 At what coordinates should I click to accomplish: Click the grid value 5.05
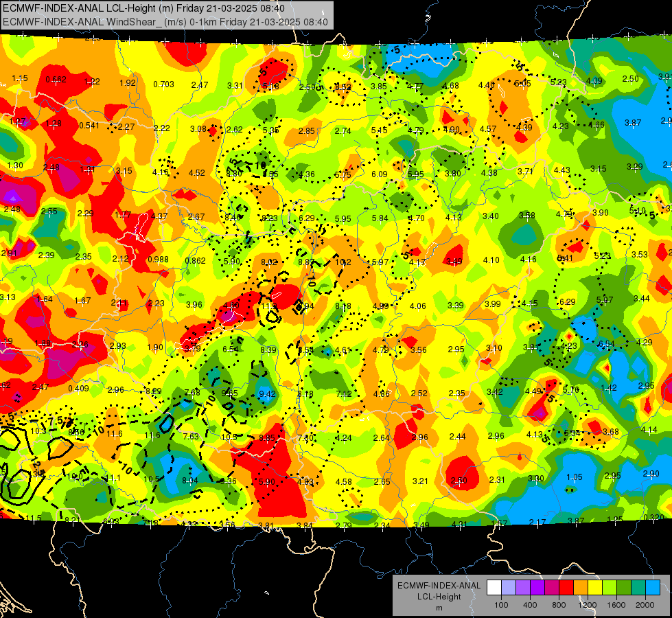[522, 84]
